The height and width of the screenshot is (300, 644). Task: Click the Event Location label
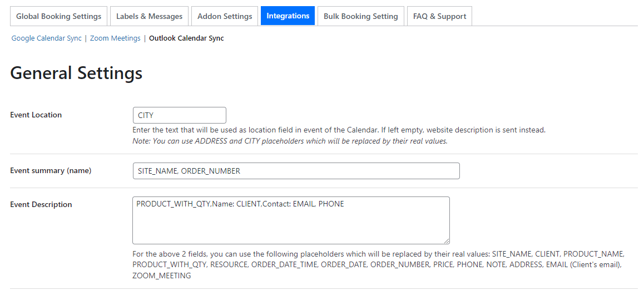(x=36, y=115)
